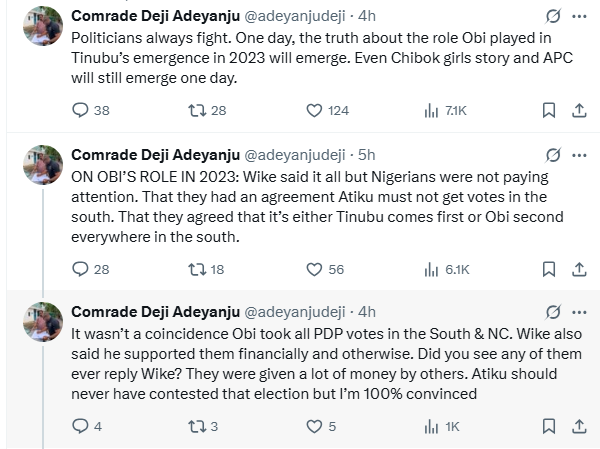Share the 'Politicians always fight' tweet
Image resolution: width=600 pixels, height=449 pixels.
[x=579, y=111]
